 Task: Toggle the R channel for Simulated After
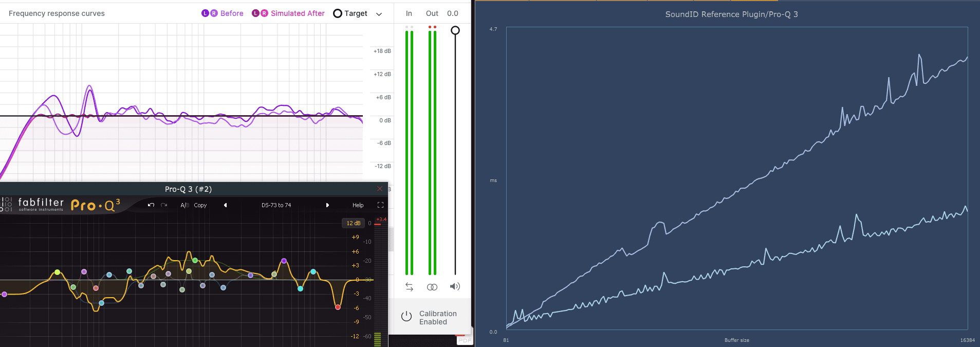(x=264, y=13)
